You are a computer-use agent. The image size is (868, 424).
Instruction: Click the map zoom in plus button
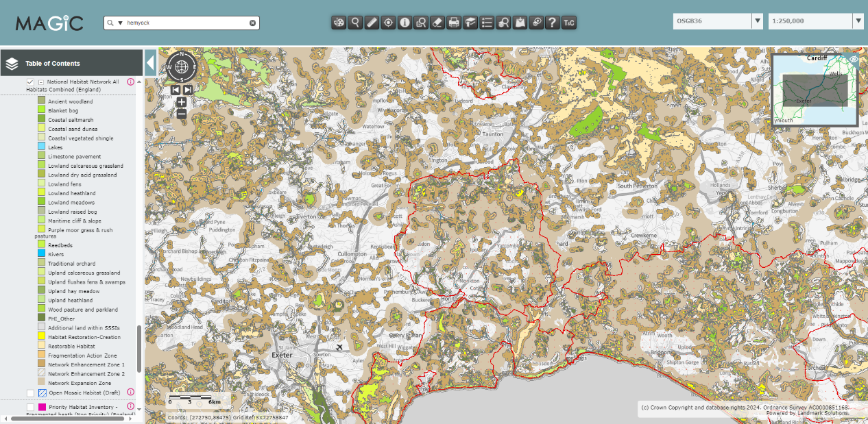181,102
